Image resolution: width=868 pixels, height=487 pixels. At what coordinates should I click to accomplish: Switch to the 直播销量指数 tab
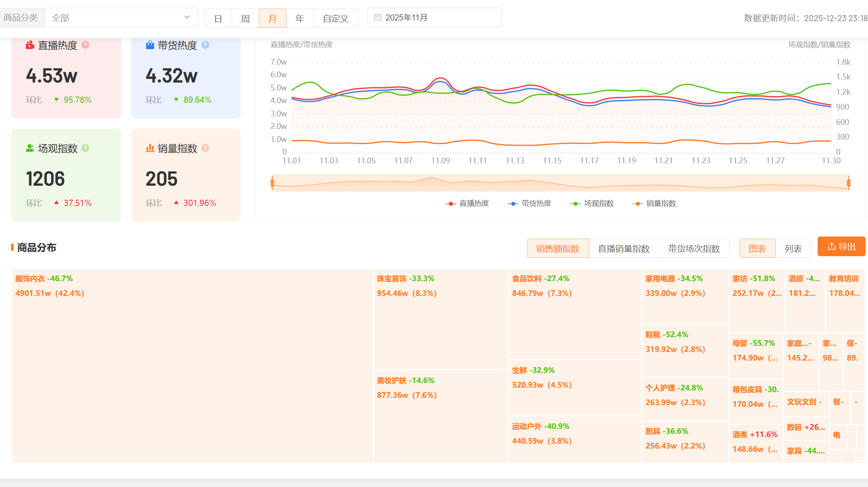pos(624,248)
